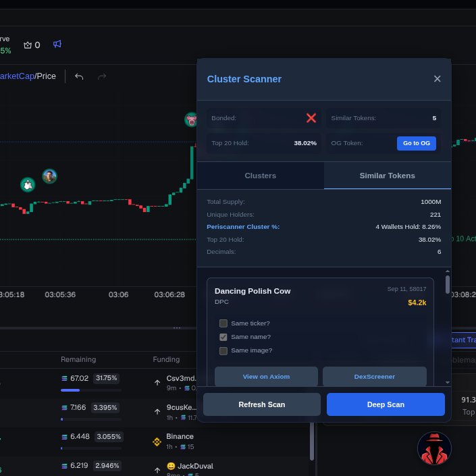
Task: Click the 3.055% percentage badge
Action: pos(109,437)
